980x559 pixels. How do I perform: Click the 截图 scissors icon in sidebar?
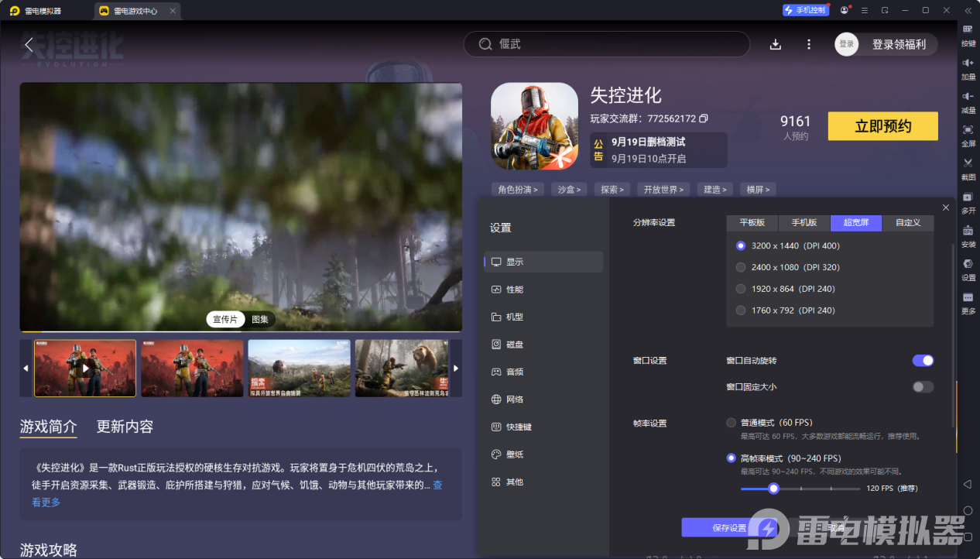968,163
